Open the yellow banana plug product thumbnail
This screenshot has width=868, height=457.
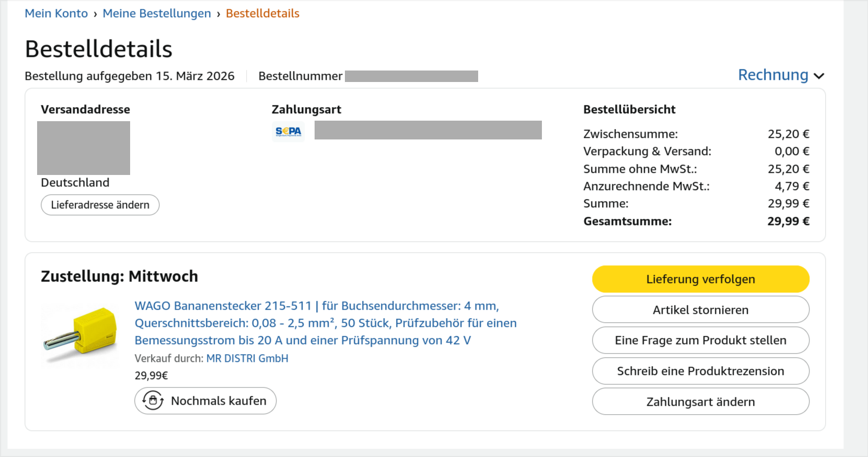point(80,335)
